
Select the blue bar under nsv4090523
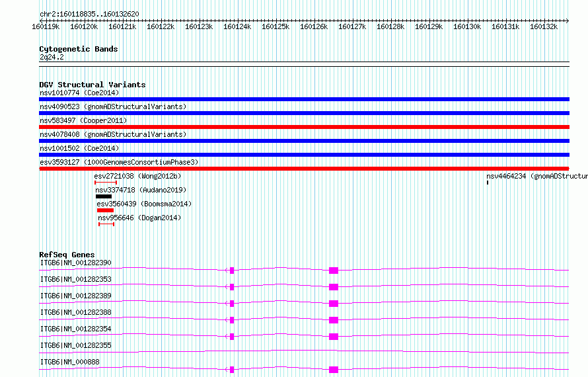coord(304,113)
